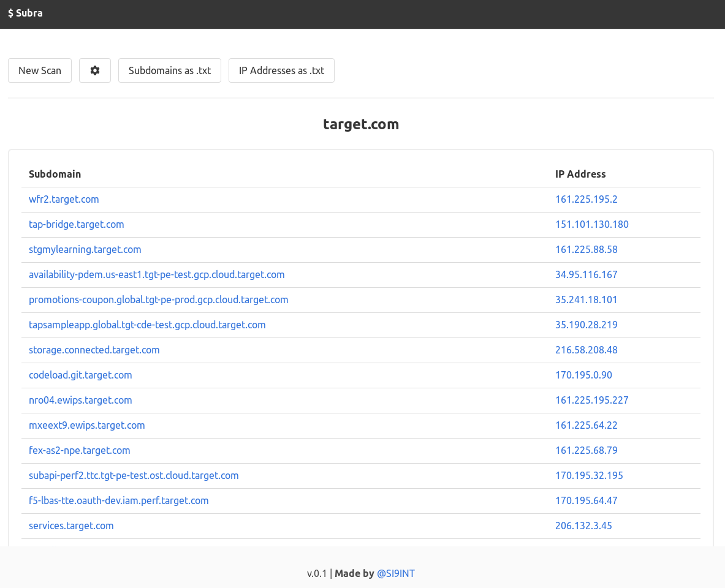The width and height of the screenshot is (725, 588).
Task: Open IP 34.95.116.167
Action: 586,274
